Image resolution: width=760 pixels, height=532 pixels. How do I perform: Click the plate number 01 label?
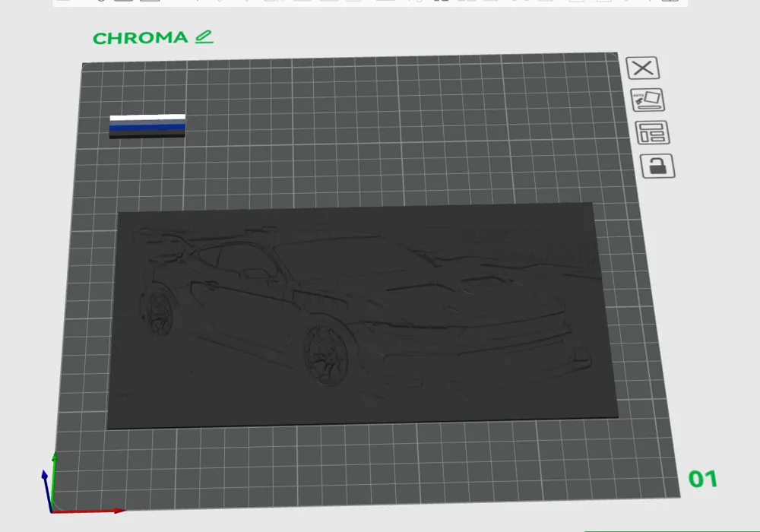pyautogui.click(x=701, y=480)
